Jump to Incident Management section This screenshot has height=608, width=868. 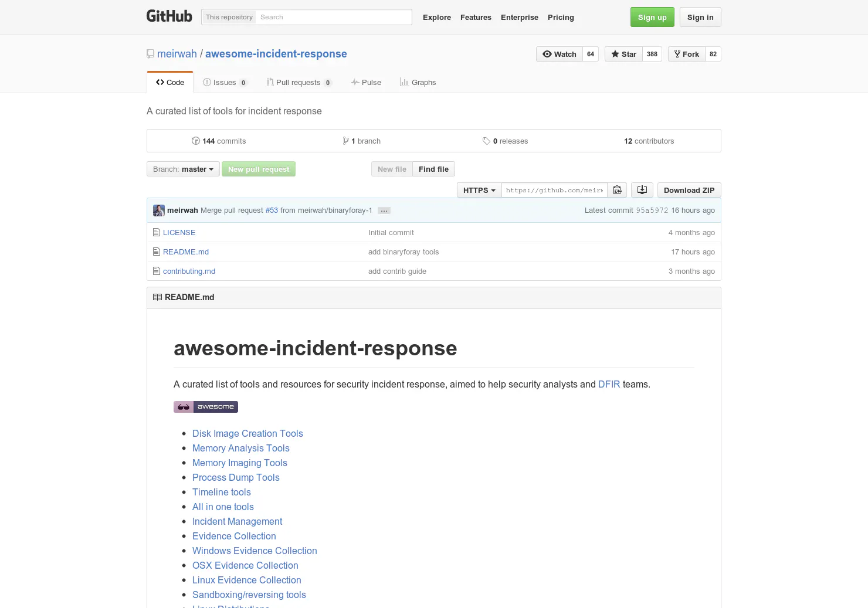237,522
